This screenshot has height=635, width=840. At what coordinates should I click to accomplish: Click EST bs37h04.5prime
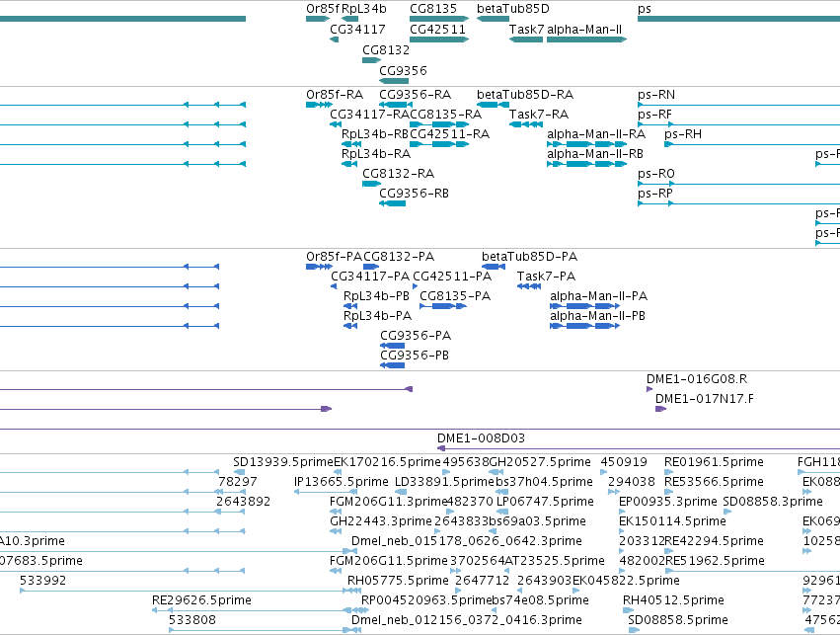(544, 482)
